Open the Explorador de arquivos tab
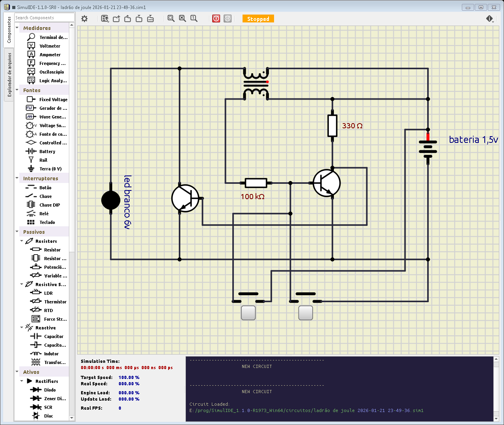 (9, 75)
